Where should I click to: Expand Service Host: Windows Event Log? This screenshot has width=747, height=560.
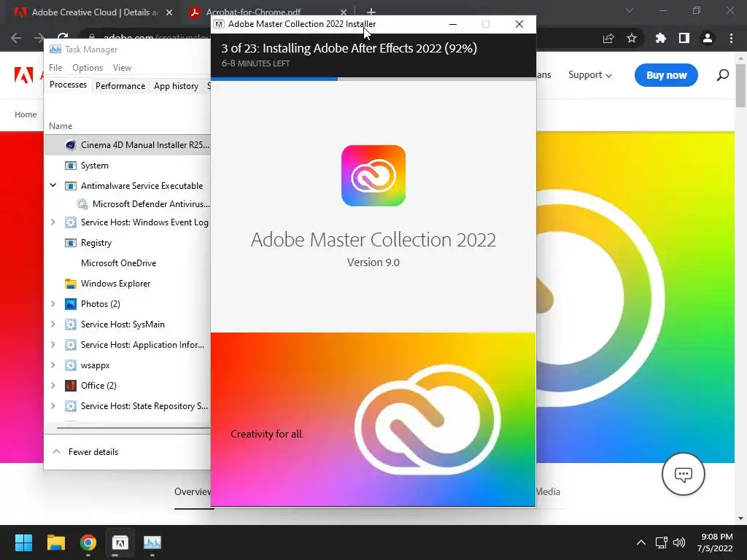pyautogui.click(x=53, y=222)
